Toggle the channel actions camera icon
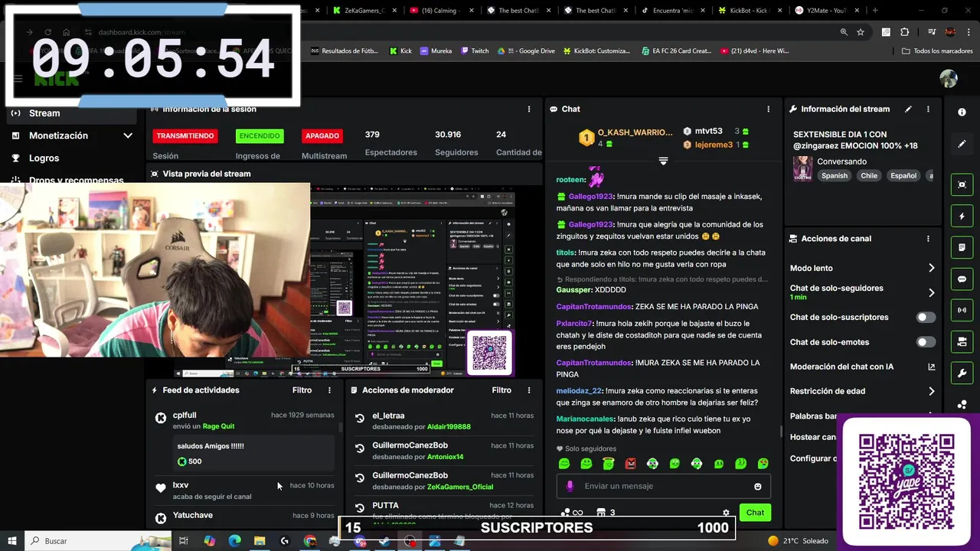Image resolution: width=980 pixels, height=551 pixels. click(x=962, y=341)
